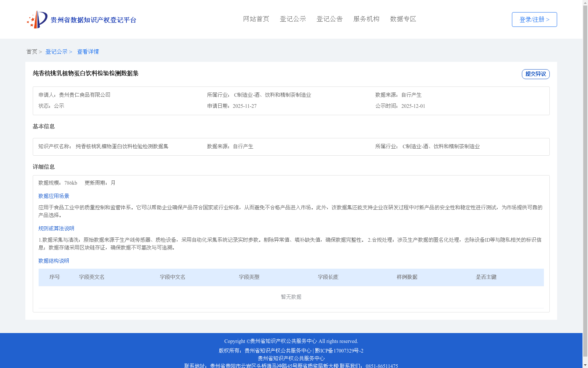Viewport: 588px width, 368px height.
Task: Open 数据专区 navigation item
Action: point(403,19)
